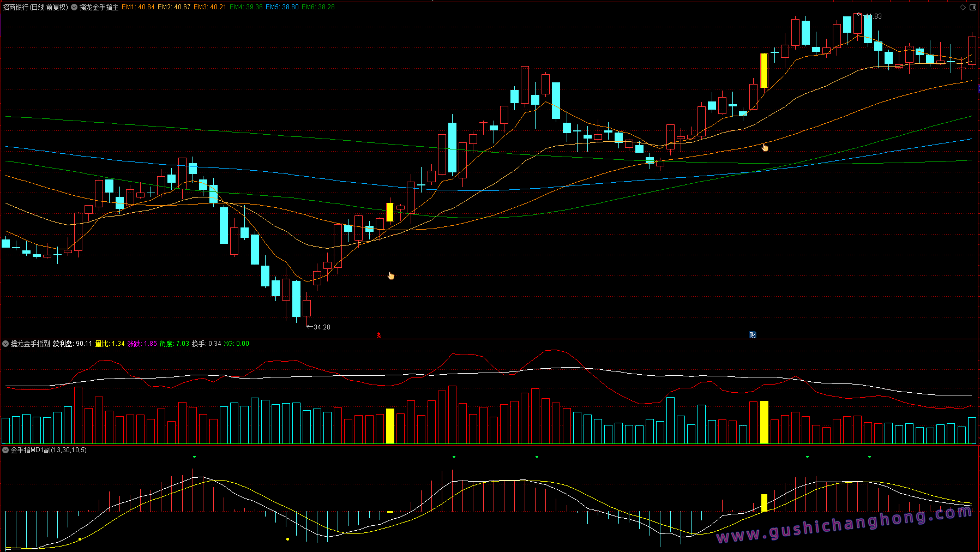
Task: Click the EM1: 40.84 value
Action: pos(138,7)
